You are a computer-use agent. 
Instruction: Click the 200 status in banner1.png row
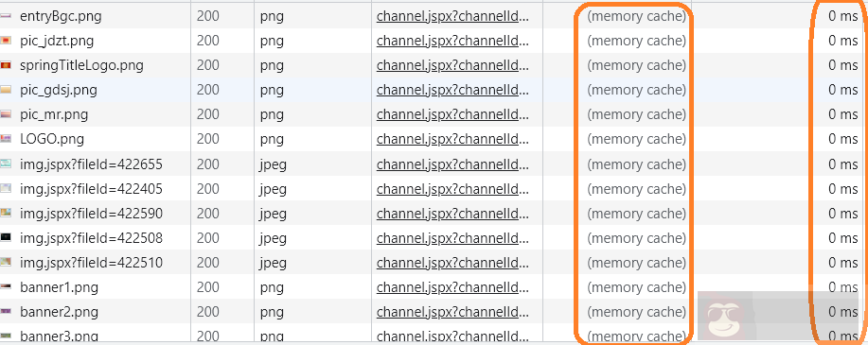(x=208, y=287)
